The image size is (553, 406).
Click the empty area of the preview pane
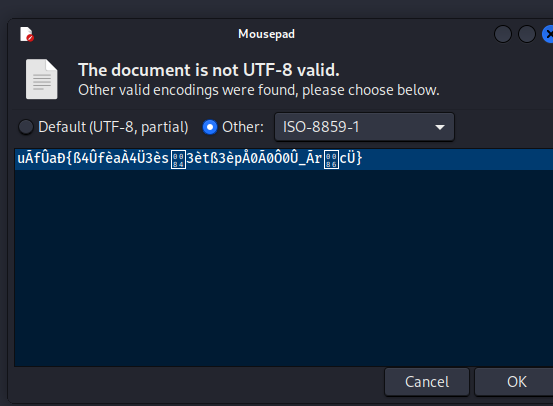(284, 268)
